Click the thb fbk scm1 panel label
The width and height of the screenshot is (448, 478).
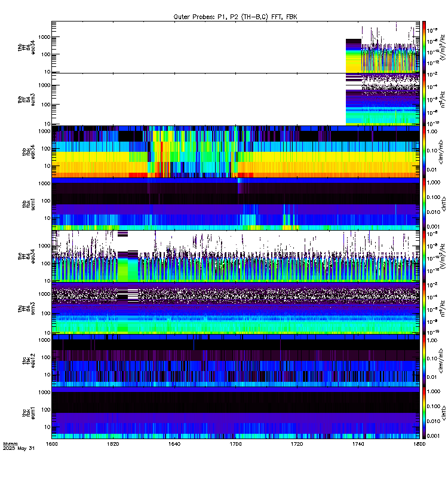29,204
